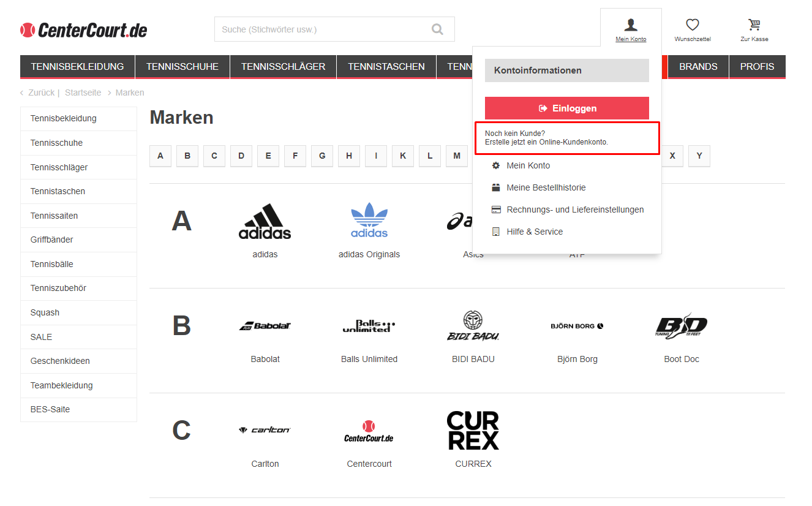Open the BRANDS navigation menu
The height and width of the screenshot is (506, 812).
point(698,67)
